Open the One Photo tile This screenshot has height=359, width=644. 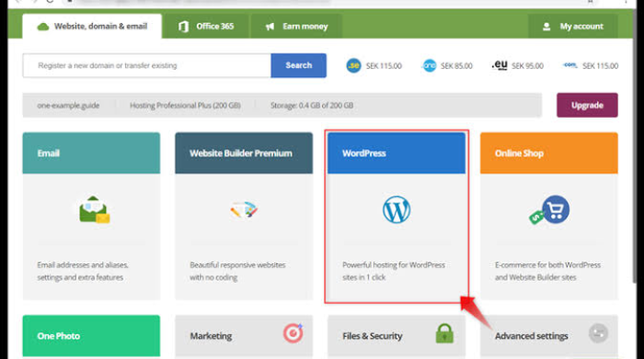coord(91,336)
